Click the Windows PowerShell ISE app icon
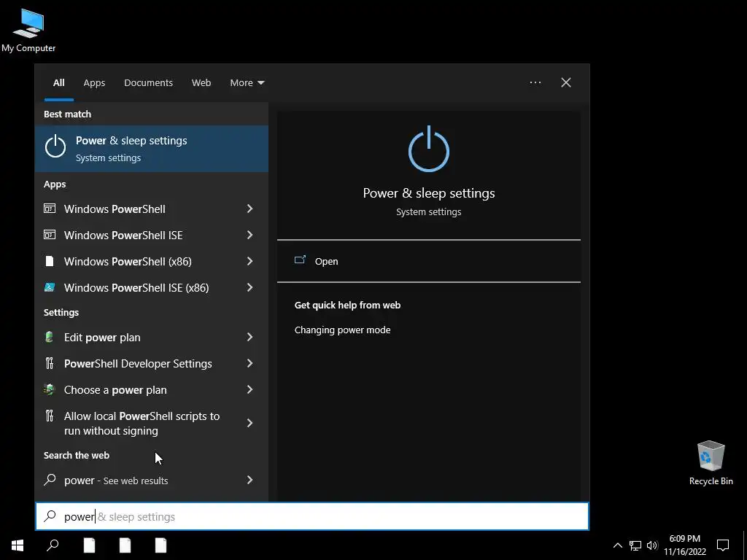Image resolution: width=747 pixels, height=560 pixels. point(50,235)
